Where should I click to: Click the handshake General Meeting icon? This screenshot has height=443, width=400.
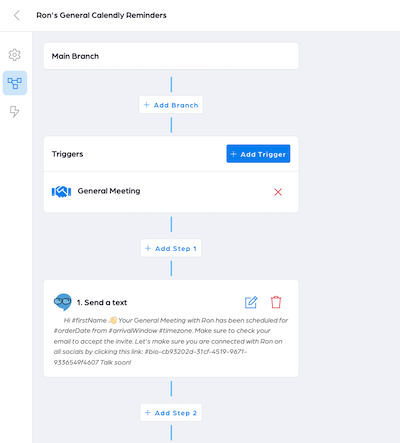pyautogui.click(x=61, y=192)
